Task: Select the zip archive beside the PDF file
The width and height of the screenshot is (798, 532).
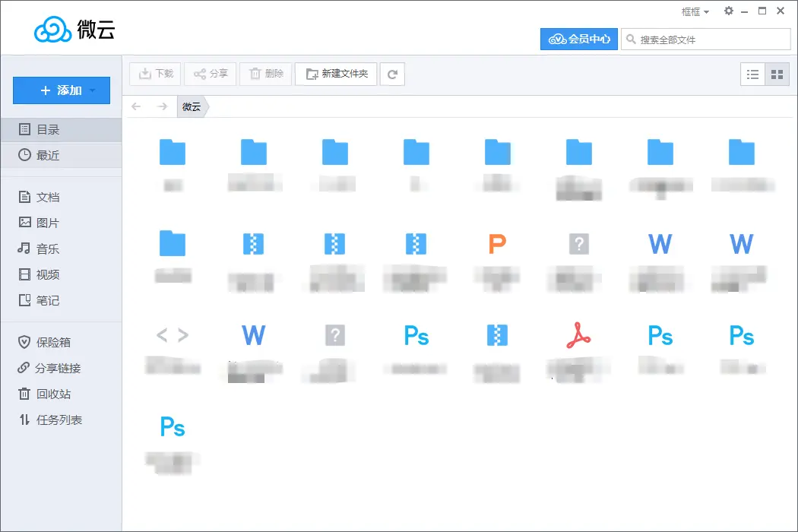Action: [x=497, y=335]
